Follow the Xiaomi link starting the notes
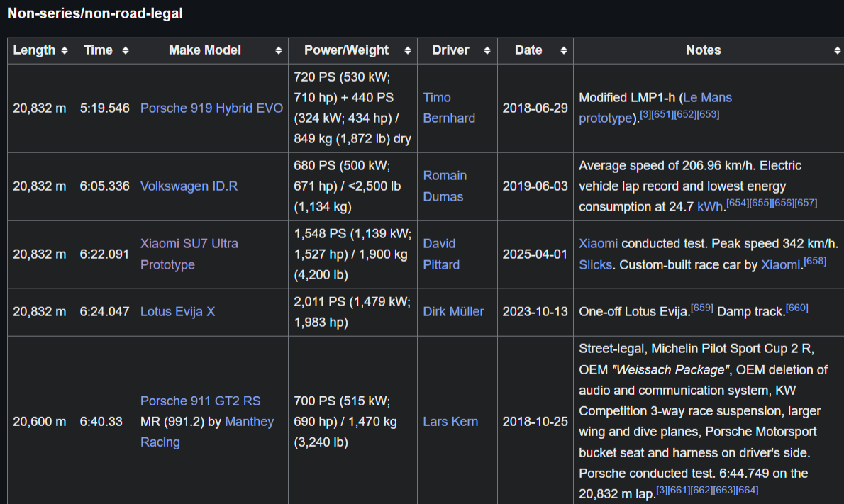This screenshot has height=504, width=844. [598, 244]
